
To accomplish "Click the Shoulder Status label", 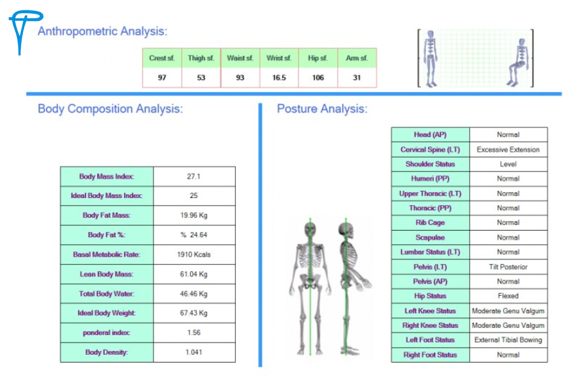I will tap(430, 164).
